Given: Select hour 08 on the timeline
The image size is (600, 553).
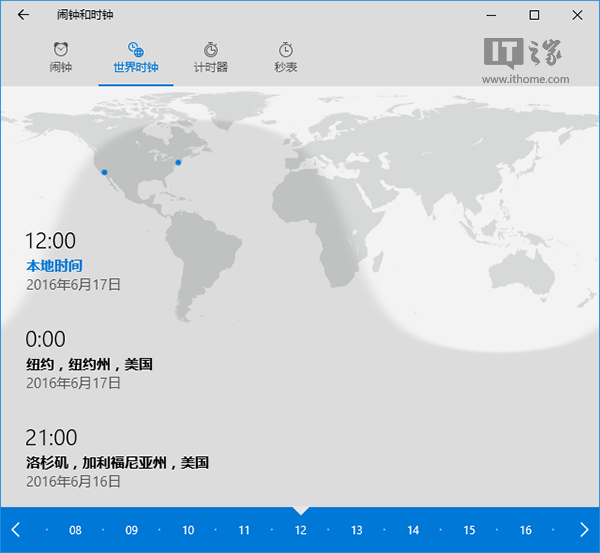Looking at the screenshot, I should point(75,530).
